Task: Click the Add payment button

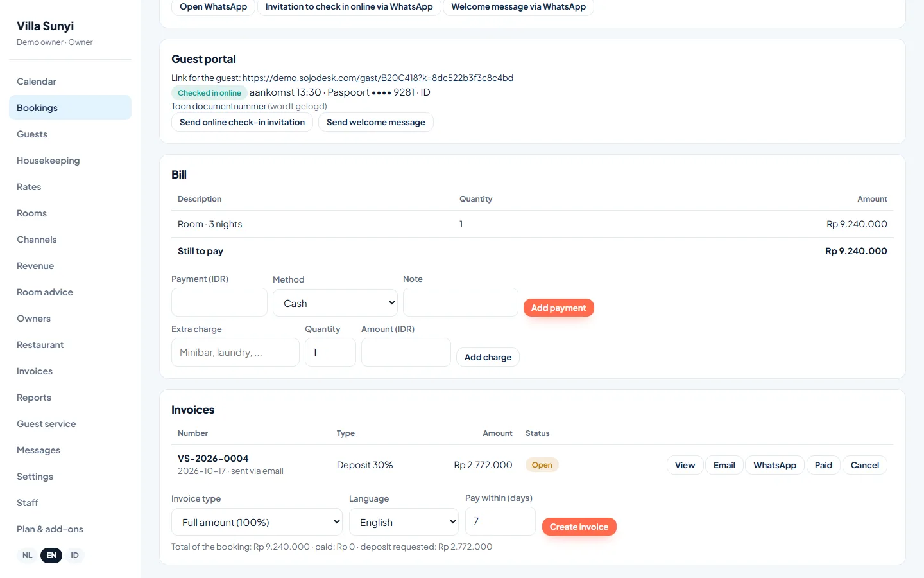Action: click(x=559, y=308)
